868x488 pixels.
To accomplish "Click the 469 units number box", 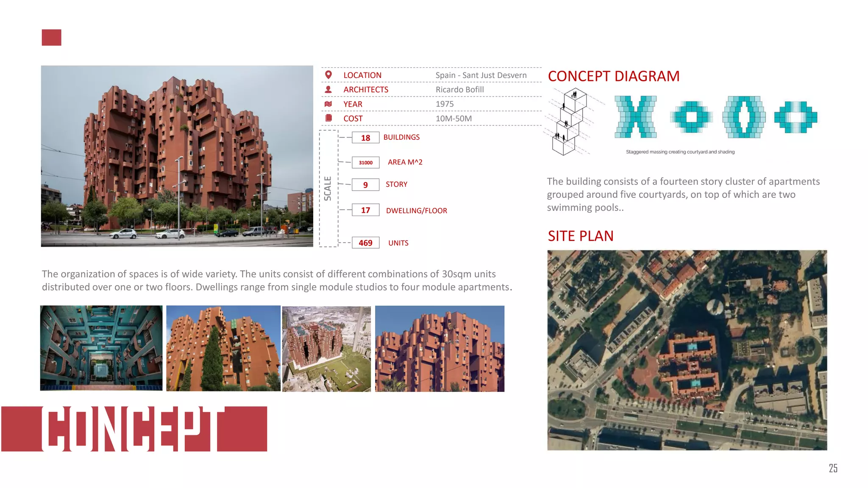I will point(365,243).
